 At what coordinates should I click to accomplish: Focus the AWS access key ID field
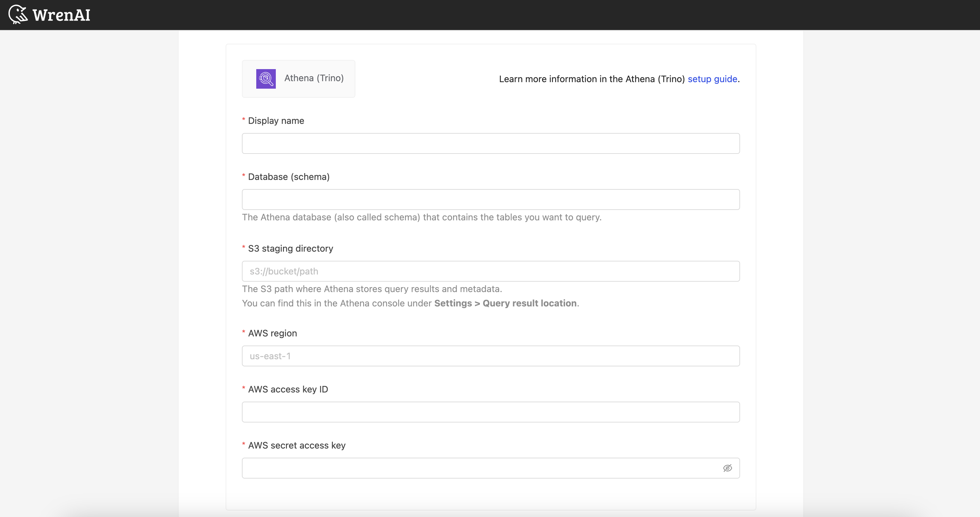click(x=491, y=412)
